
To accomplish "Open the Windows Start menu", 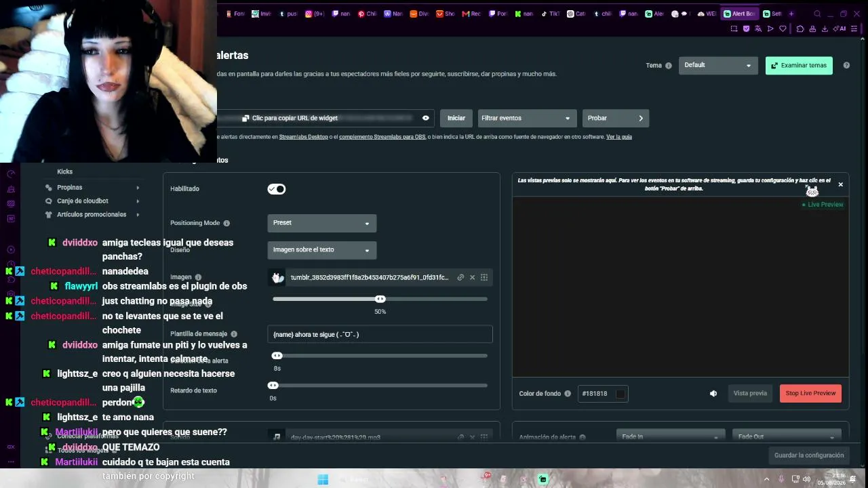I will (x=323, y=479).
